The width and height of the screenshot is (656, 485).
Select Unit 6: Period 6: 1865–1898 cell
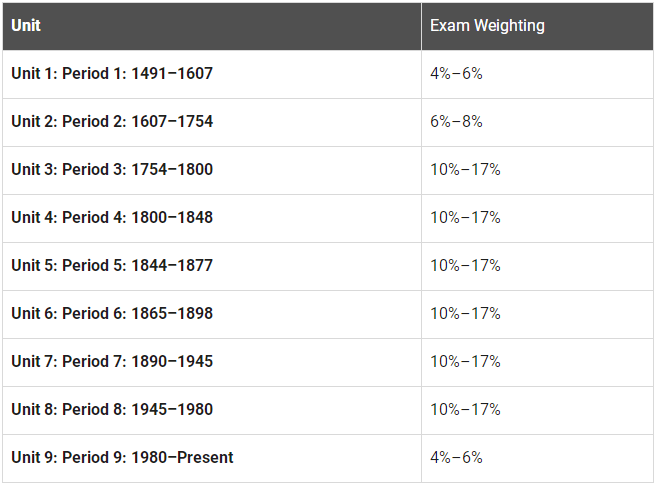coord(212,314)
